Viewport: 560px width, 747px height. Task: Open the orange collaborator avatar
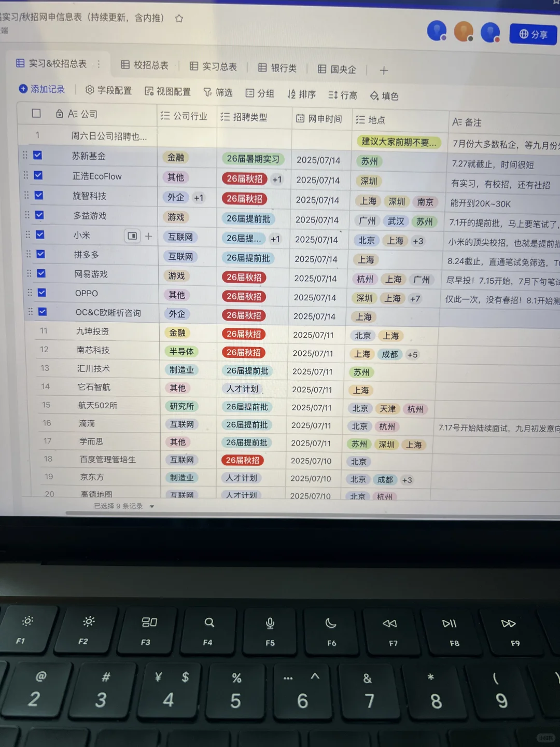[x=464, y=32]
